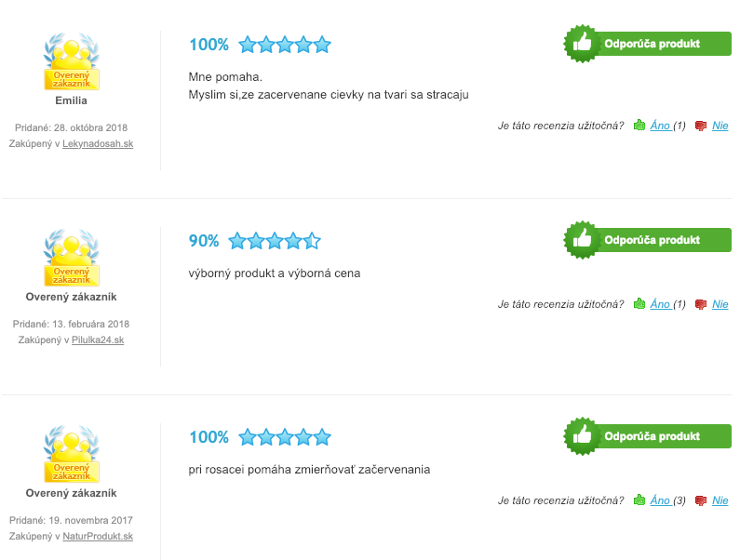Vote Áno (3) on the rosacea review
Image resolution: width=740 pixels, height=560 pixels.
pyautogui.click(x=660, y=500)
